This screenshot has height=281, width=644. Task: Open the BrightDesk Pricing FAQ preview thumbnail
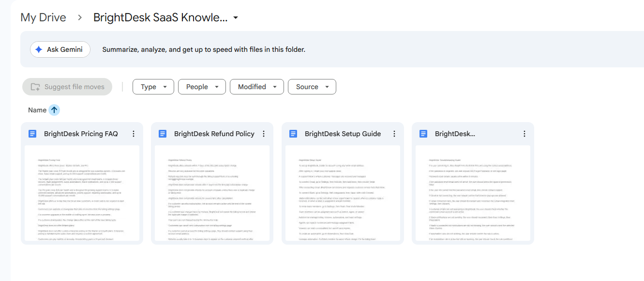coord(82,193)
